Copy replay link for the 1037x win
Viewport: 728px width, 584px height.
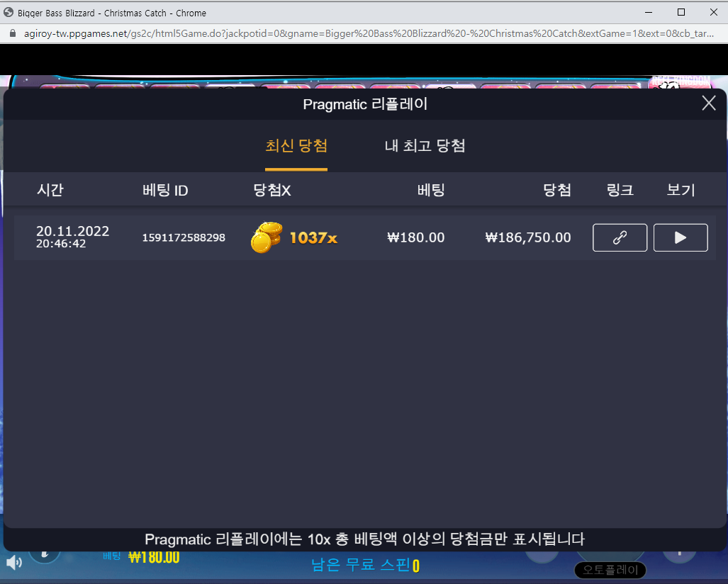tap(620, 237)
